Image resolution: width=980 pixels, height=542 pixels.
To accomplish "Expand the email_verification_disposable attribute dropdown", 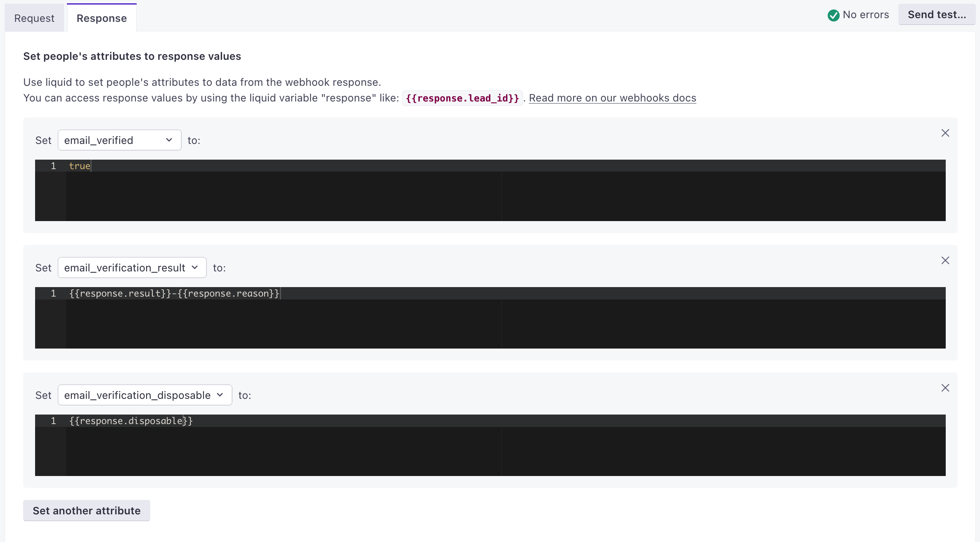I will click(x=221, y=394).
